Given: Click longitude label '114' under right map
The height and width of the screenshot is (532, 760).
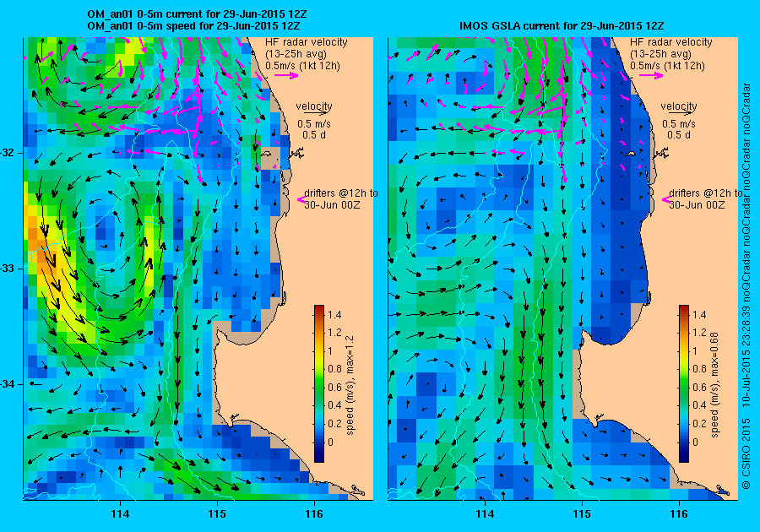Looking at the screenshot, I should pos(485,514).
